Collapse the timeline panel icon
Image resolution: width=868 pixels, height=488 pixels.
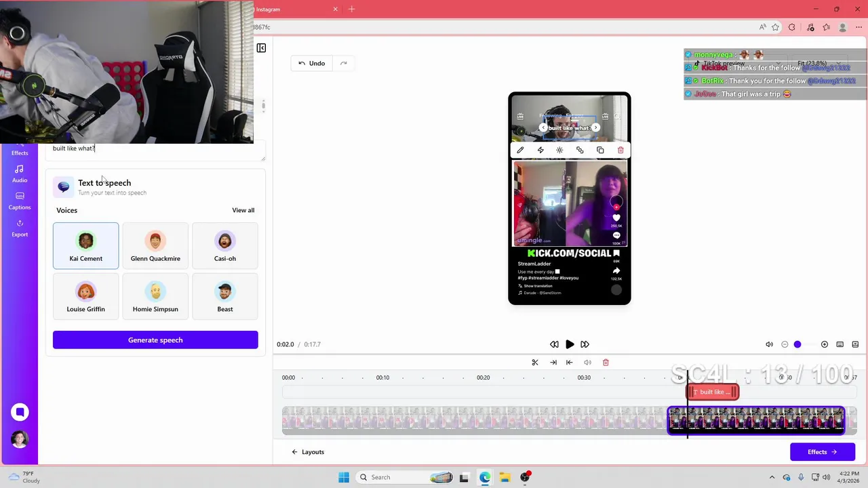coord(854,344)
